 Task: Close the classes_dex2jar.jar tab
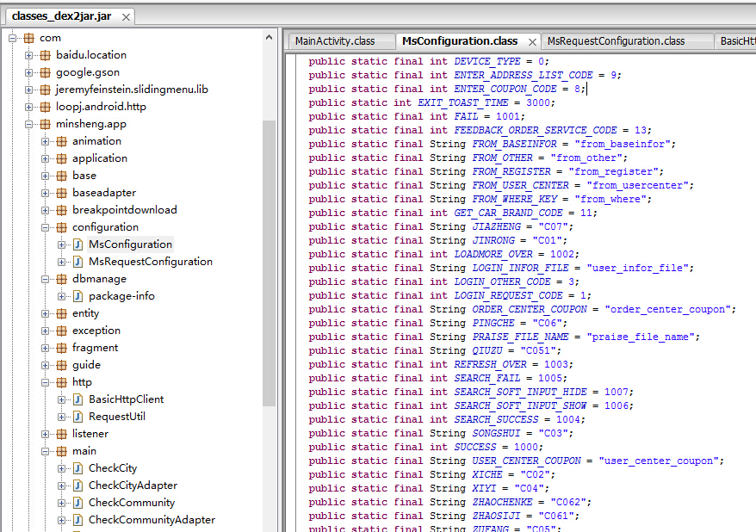[126, 17]
